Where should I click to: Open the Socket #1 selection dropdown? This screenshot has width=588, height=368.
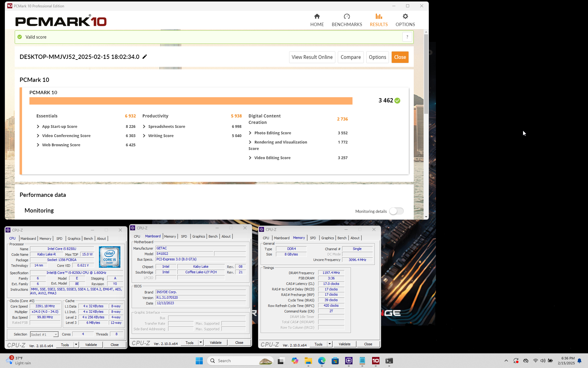(44, 334)
